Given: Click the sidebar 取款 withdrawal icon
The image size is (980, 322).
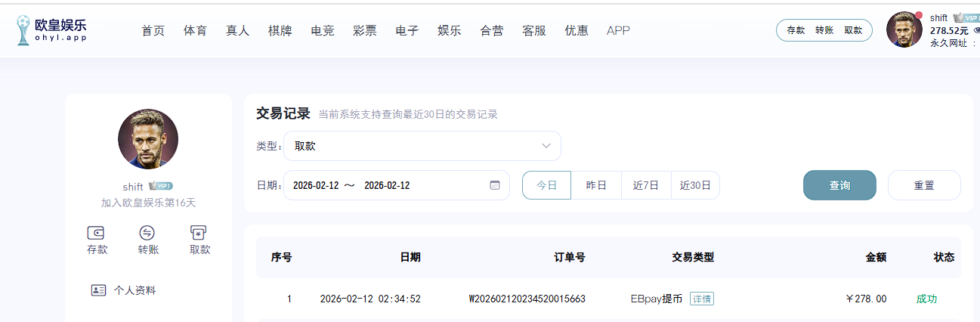Looking at the screenshot, I should pyautogui.click(x=199, y=233).
